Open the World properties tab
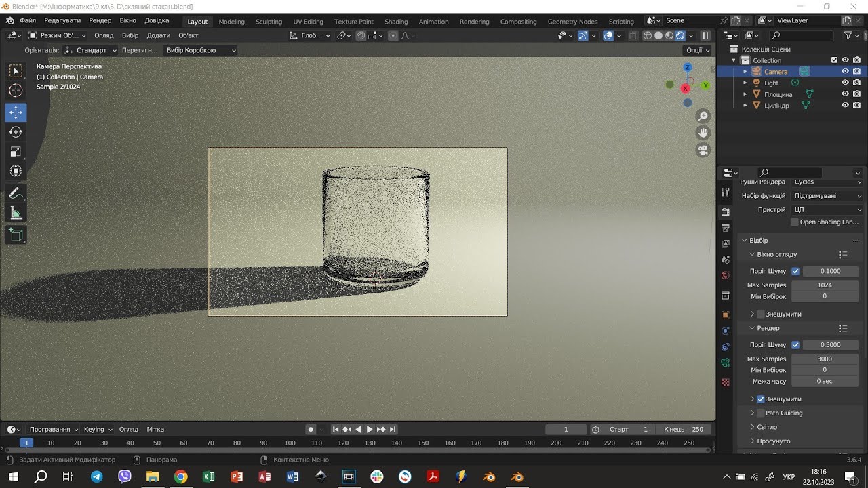The height and width of the screenshot is (488, 868). 726,275
